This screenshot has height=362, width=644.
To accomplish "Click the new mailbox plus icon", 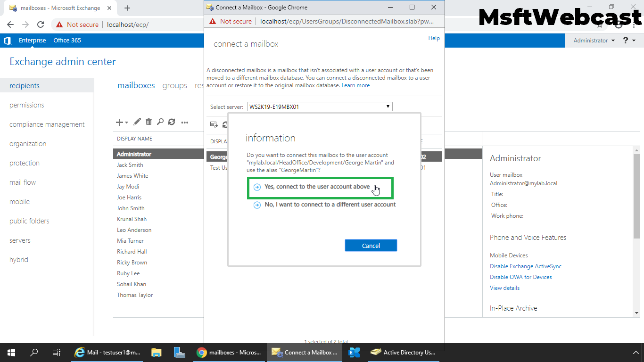I will (119, 122).
